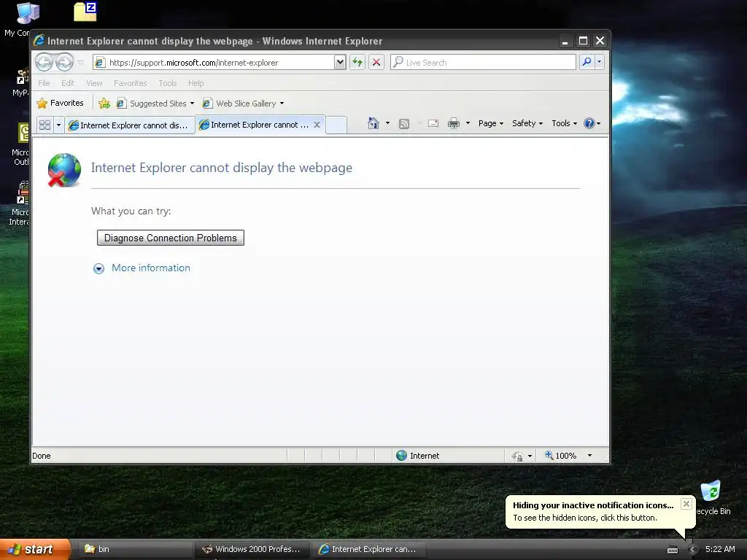Viewport: 747px width, 560px height.
Task: Open the View menu
Action: coord(94,83)
